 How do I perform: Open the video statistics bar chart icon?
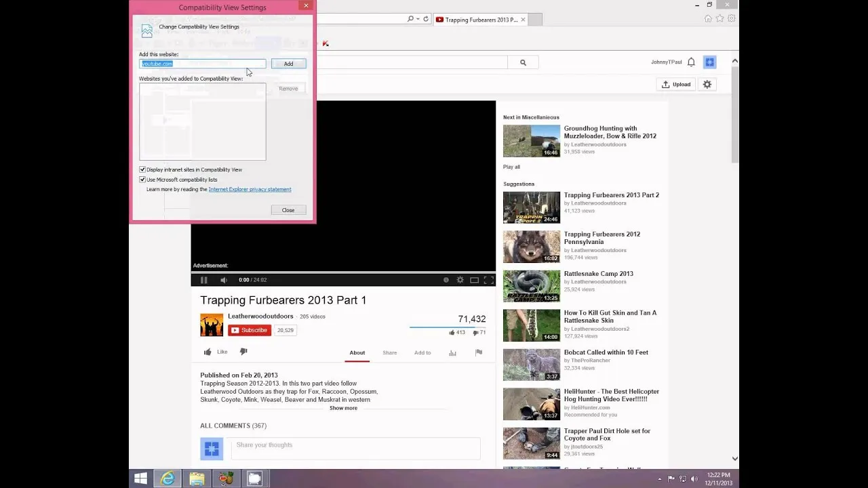click(452, 352)
